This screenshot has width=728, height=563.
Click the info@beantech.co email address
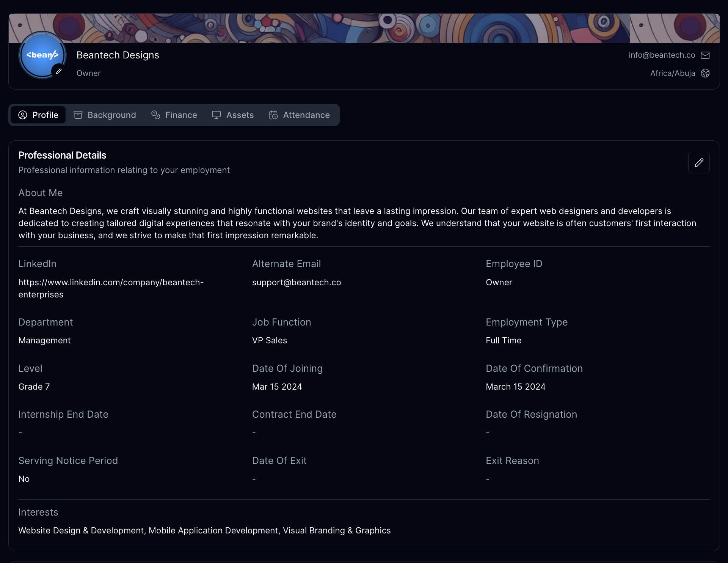click(x=662, y=55)
